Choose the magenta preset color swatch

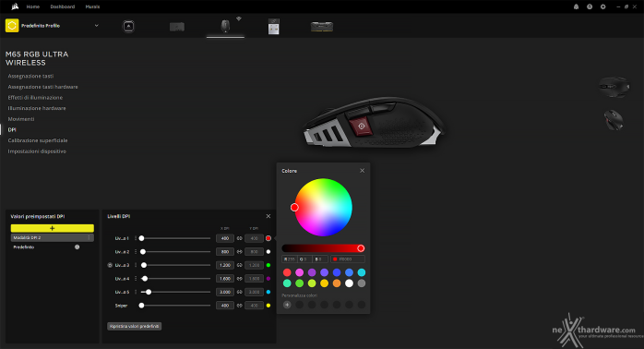[x=300, y=272]
